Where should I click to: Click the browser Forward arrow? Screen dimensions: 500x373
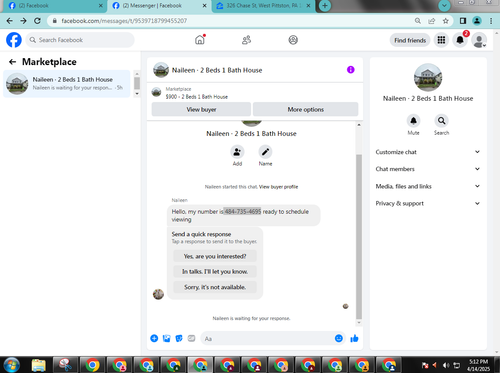pos(23,21)
